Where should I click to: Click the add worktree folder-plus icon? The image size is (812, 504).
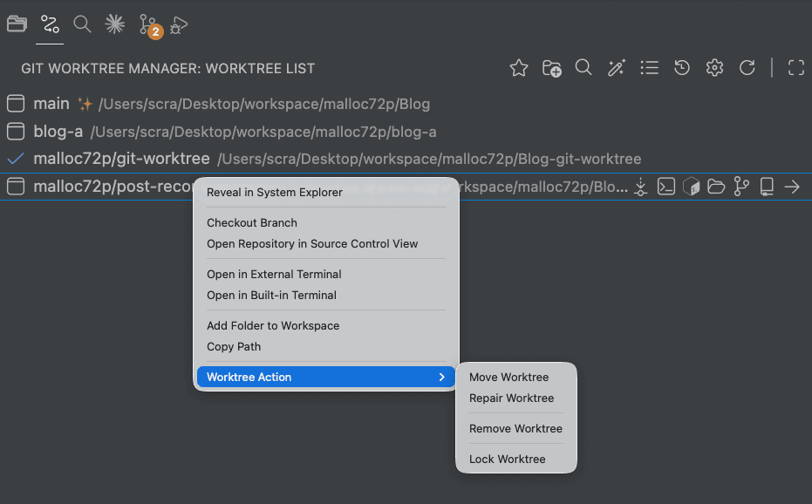[x=551, y=68]
